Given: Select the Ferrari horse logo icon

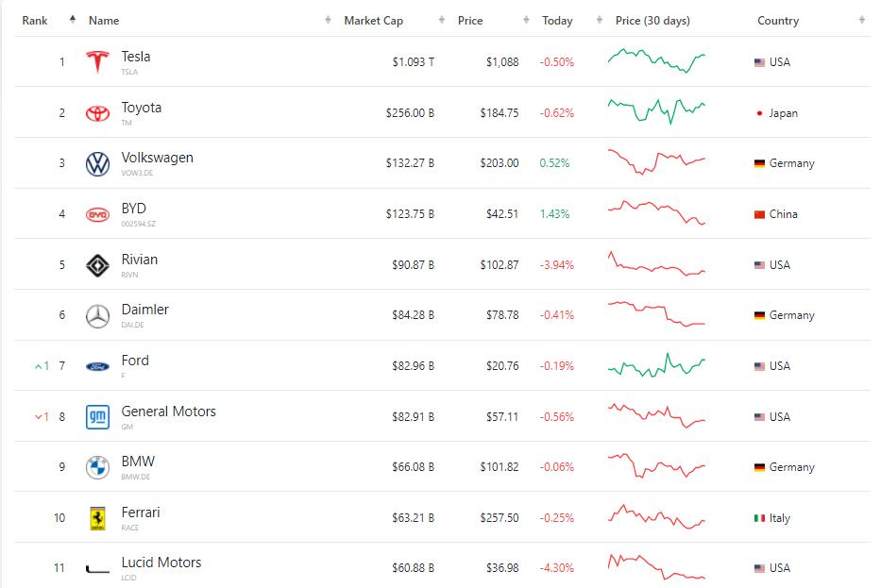Looking at the screenshot, I should (x=97, y=518).
